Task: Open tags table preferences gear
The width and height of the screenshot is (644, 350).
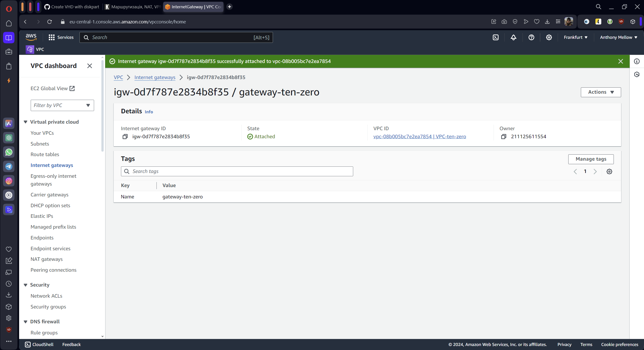Action: (609, 171)
